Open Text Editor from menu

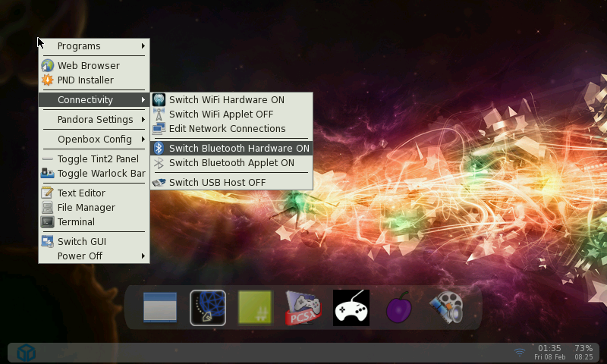[x=94, y=193]
